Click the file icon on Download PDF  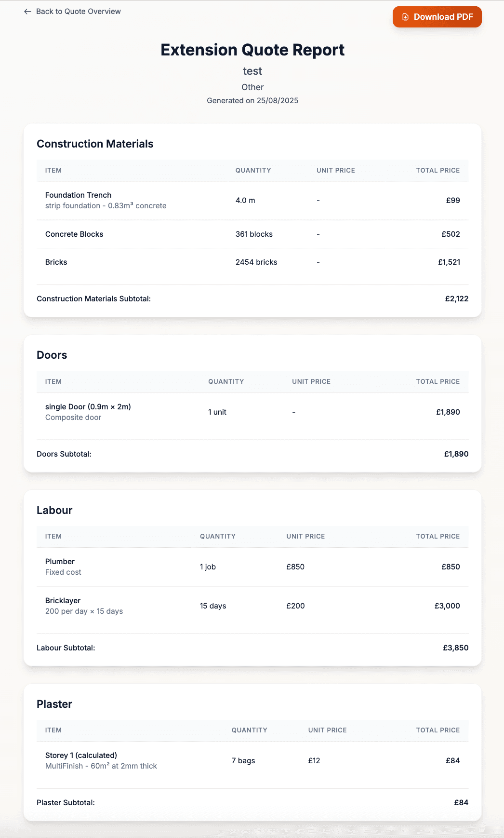(405, 17)
